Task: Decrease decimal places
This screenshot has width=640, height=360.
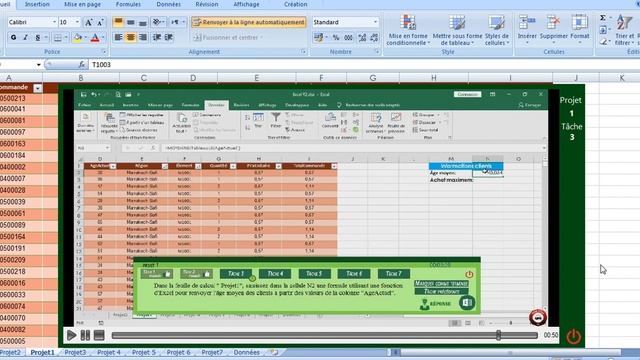Action: click(x=374, y=38)
